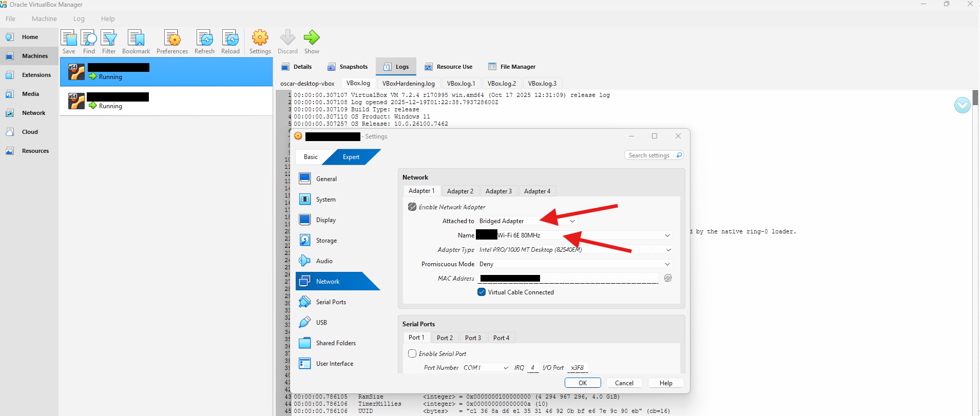
Task: Click the Refresh toolbar icon
Action: coord(204,42)
